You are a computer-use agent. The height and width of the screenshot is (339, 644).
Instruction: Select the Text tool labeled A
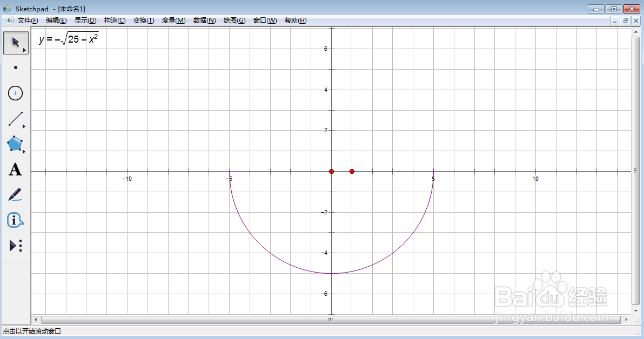point(15,170)
